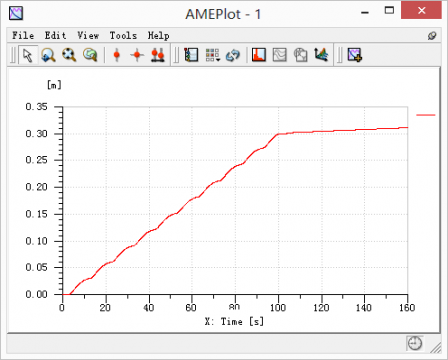448x360 pixels.
Task: Toggle the red histogram plot mode icon
Action: [x=259, y=55]
